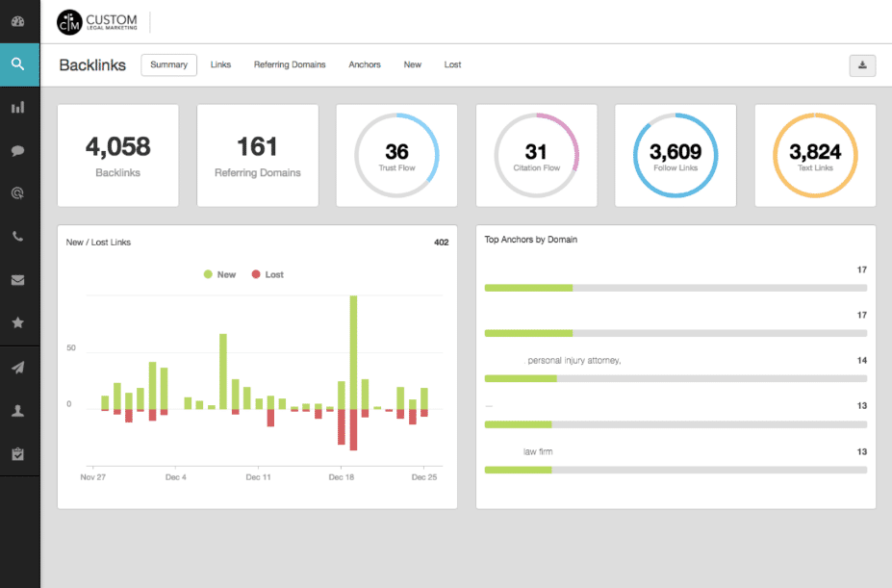Click the clipboard icon at sidebar bottom
The width and height of the screenshot is (892, 588).
tap(19, 452)
